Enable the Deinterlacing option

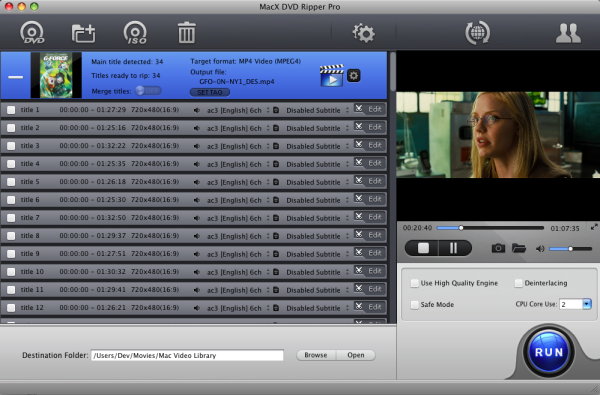pos(518,283)
